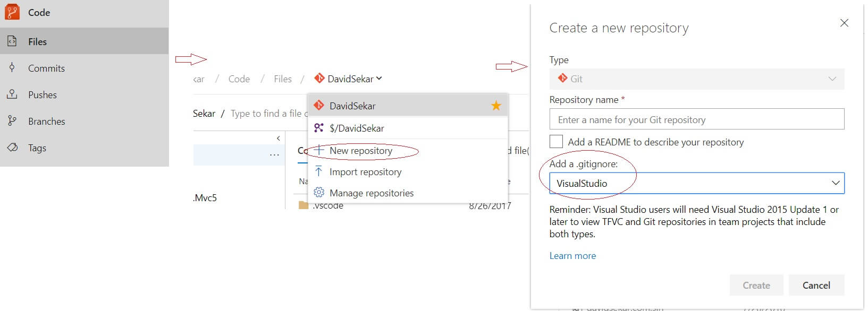Click the Create button
The height and width of the screenshot is (311, 868).
[756, 285]
